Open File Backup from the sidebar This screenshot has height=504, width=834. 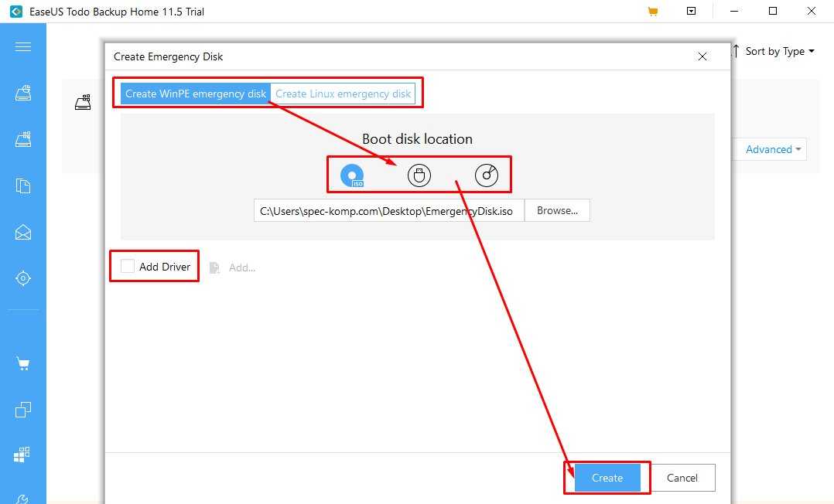click(x=23, y=186)
